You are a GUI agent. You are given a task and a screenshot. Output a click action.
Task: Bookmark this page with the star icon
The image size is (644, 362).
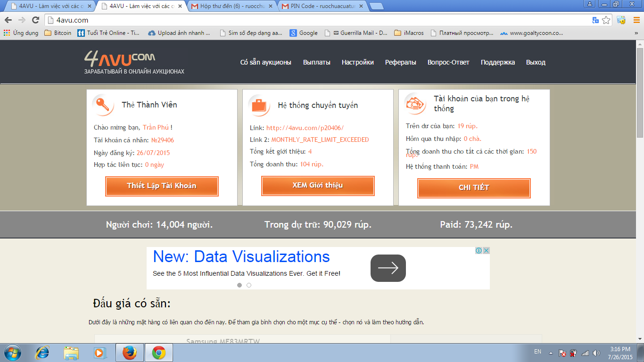(x=606, y=20)
